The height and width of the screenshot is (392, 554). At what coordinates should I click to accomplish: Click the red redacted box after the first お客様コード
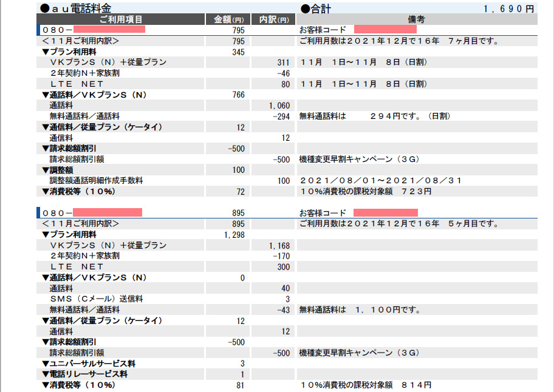pyautogui.click(x=385, y=29)
